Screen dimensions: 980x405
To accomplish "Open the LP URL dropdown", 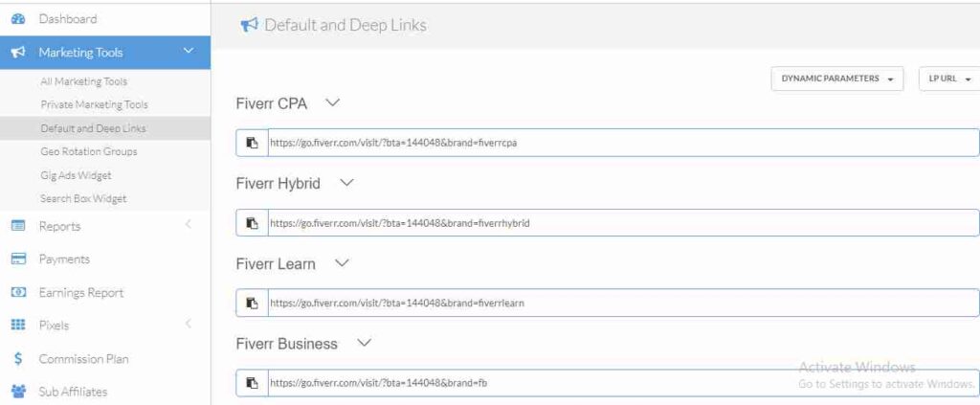I will coord(949,79).
